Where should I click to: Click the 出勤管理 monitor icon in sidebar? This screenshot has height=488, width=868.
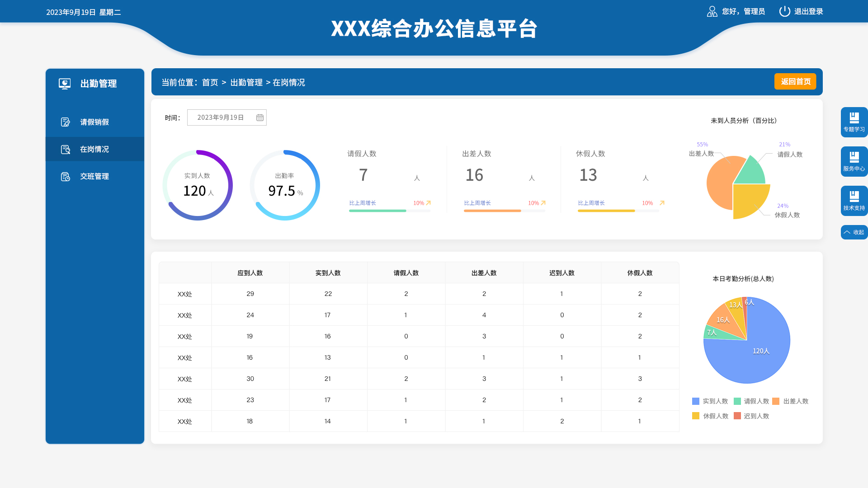(65, 84)
